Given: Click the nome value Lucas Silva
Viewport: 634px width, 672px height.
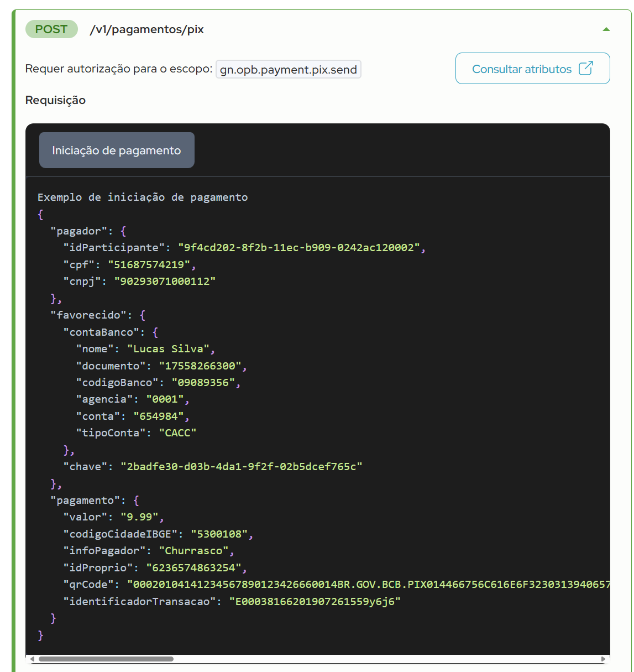Looking at the screenshot, I should click(x=168, y=348).
